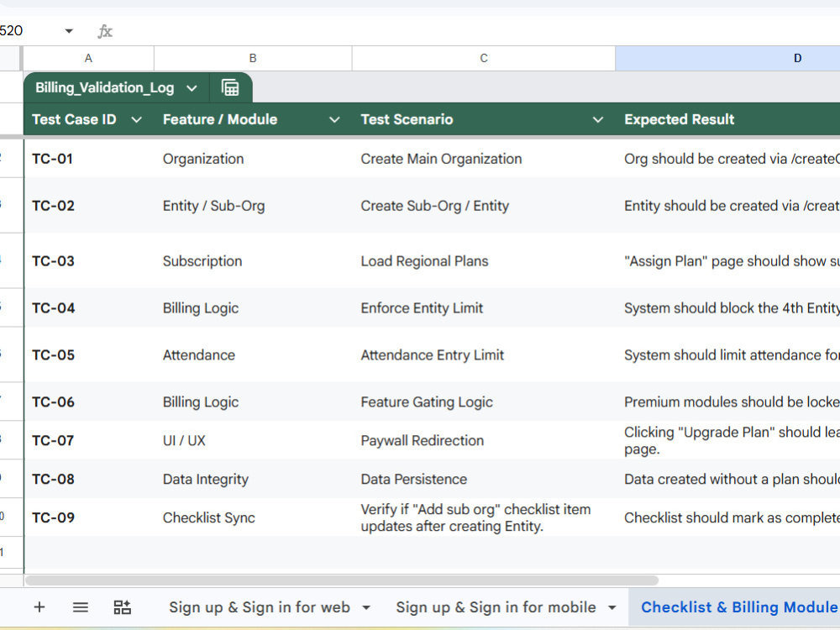Select cell TC-01

pyautogui.click(x=89, y=159)
